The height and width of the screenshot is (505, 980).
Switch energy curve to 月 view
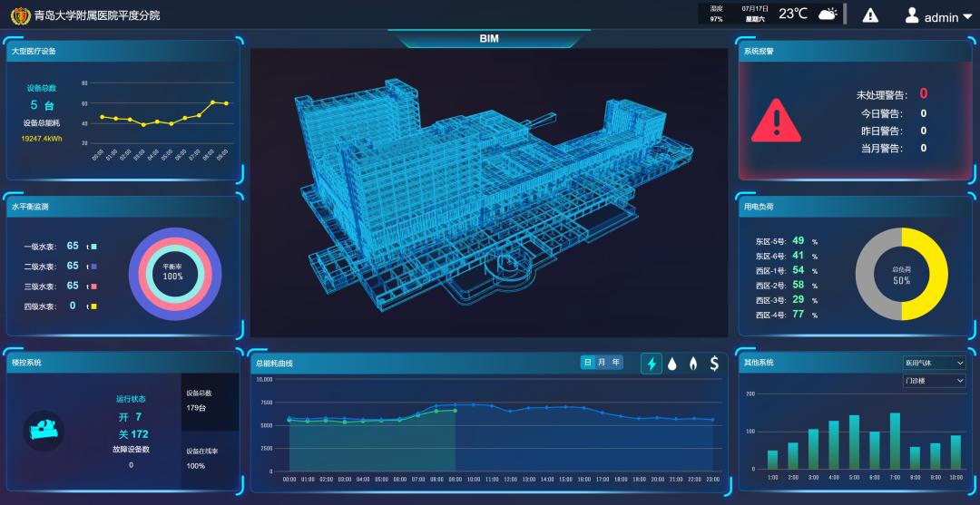602,362
